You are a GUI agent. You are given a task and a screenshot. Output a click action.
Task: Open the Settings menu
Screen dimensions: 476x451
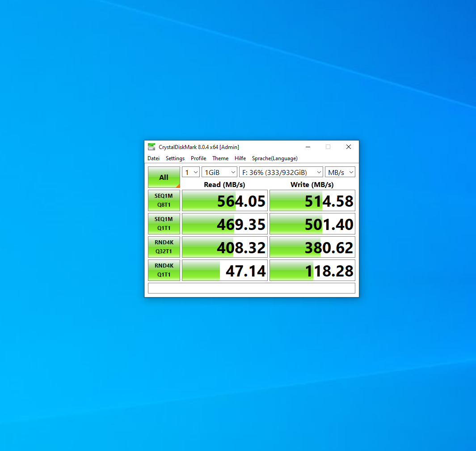(175, 158)
